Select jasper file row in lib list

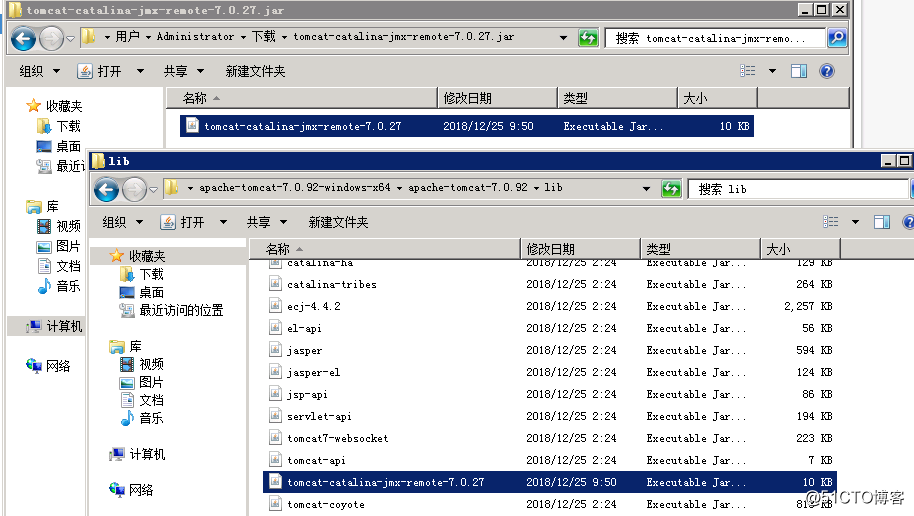coord(550,350)
